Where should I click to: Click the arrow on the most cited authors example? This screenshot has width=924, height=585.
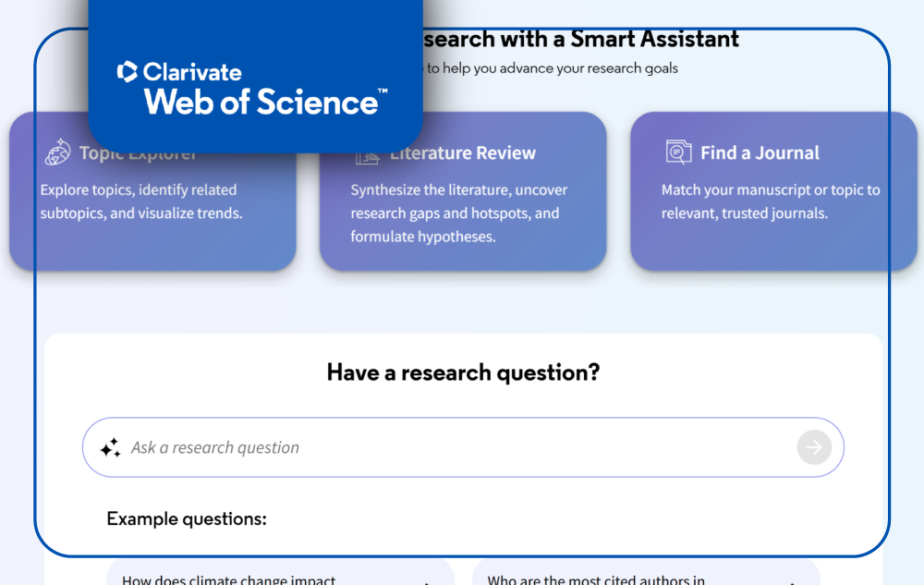793,581
